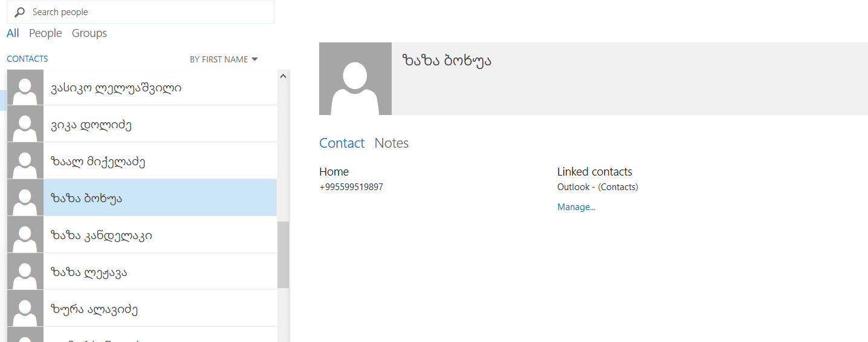Click the scroll up arrow of contact list
Viewport: 868px width, 342px height.
[x=283, y=76]
